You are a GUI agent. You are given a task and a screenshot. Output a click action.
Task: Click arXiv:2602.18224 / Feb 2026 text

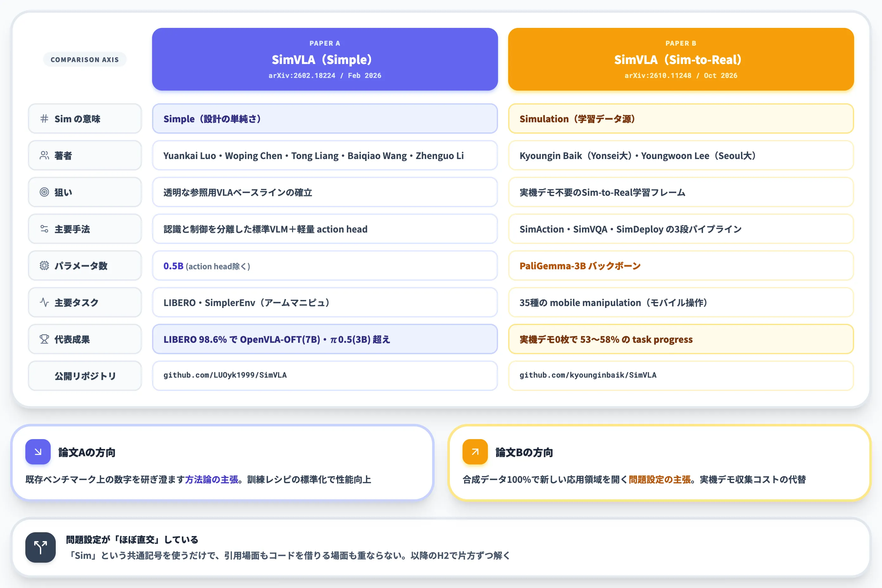pos(325,75)
